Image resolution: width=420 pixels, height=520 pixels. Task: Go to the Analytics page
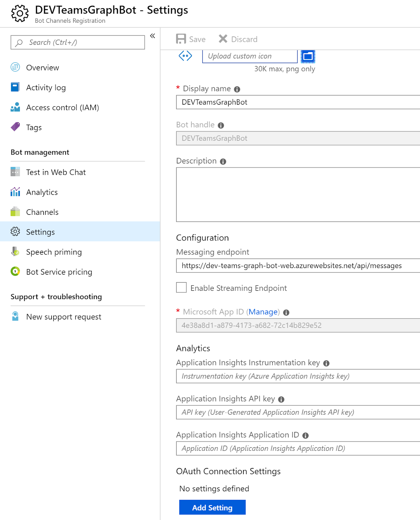(x=42, y=192)
